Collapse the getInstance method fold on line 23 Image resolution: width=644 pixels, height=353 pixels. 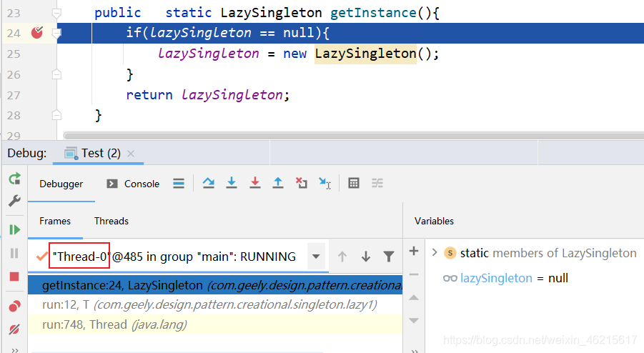(x=56, y=14)
